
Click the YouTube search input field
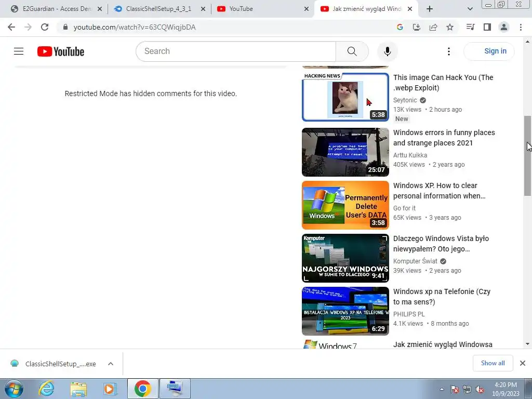236,51
